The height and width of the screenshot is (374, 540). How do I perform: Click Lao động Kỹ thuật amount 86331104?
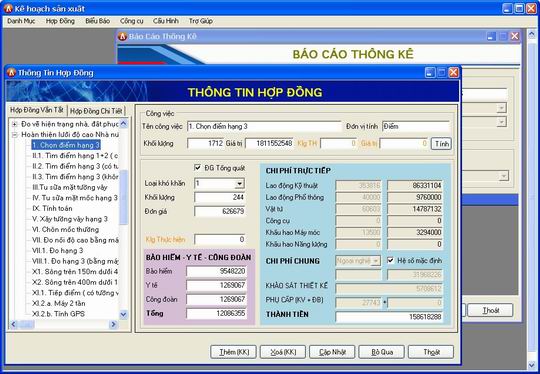click(x=415, y=186)
